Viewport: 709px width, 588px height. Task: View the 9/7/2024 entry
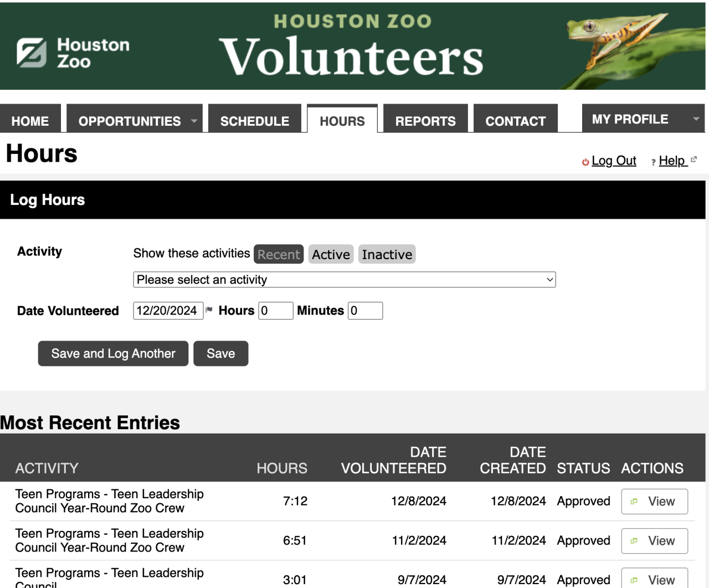[x=655, y=579]
